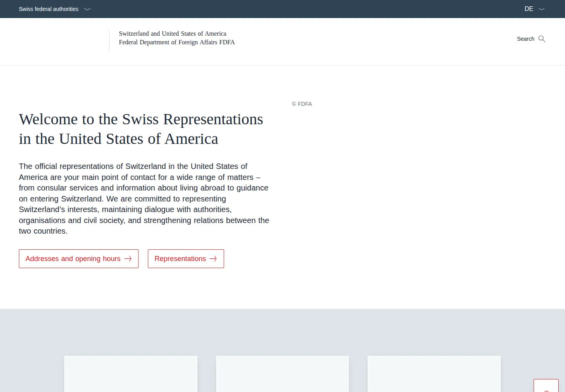
Task: Open the DE language selector
Action: click(534, 9)
